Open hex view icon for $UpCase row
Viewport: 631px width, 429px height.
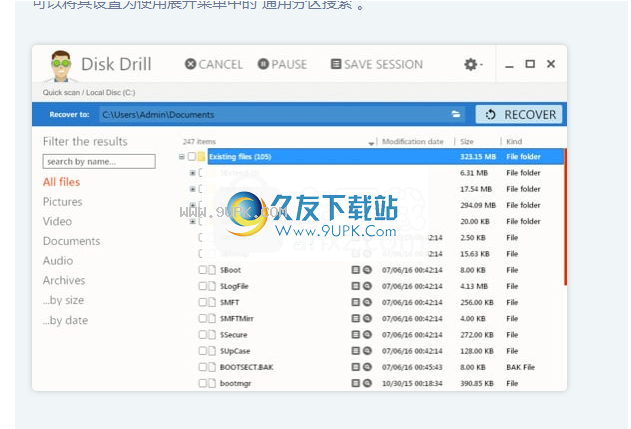click(x=355, y=351)
